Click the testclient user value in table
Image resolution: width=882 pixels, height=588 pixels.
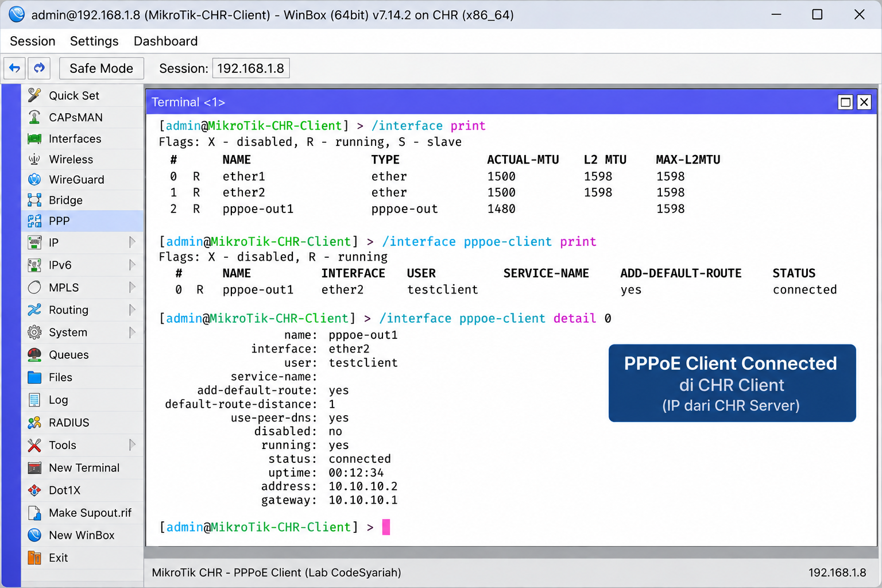(443, 289)
